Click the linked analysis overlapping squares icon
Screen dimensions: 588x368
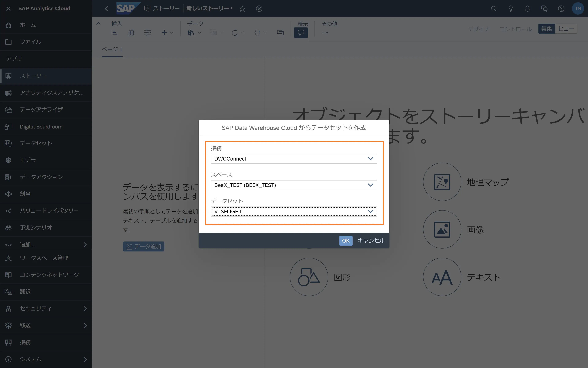click(280, 33)
